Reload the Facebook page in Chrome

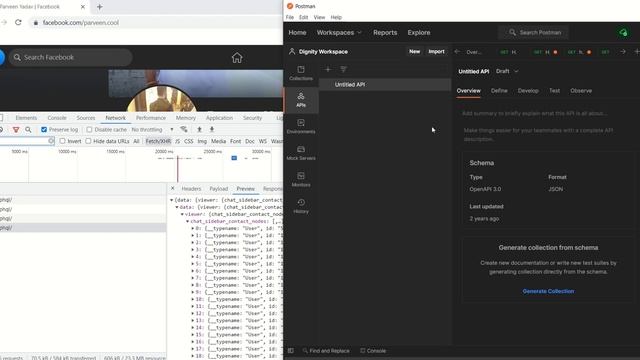click(x=18, y=22)
